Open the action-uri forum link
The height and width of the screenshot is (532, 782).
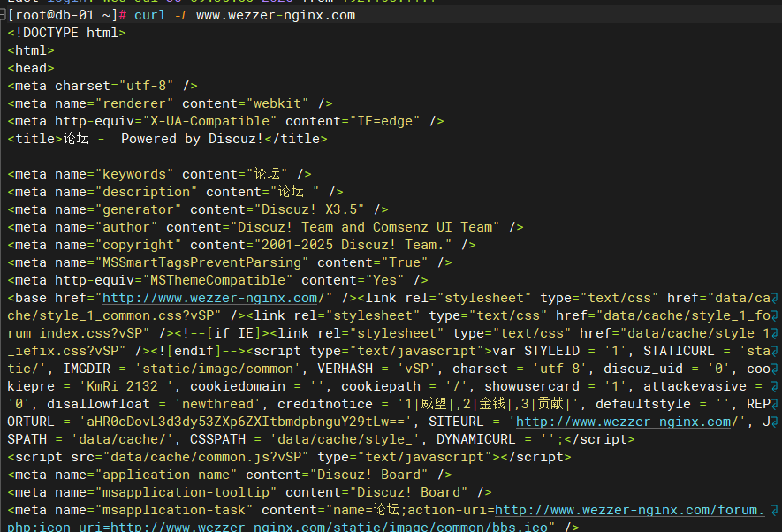coord(629,510)
